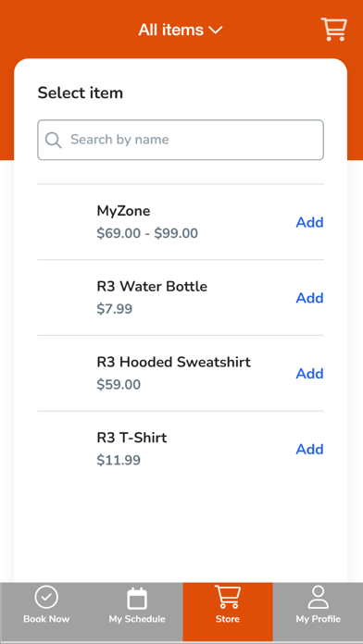Focus the Search by name field
Viewport: 363px width, 644px height.
pyautogui.click(x=181, y=140)
